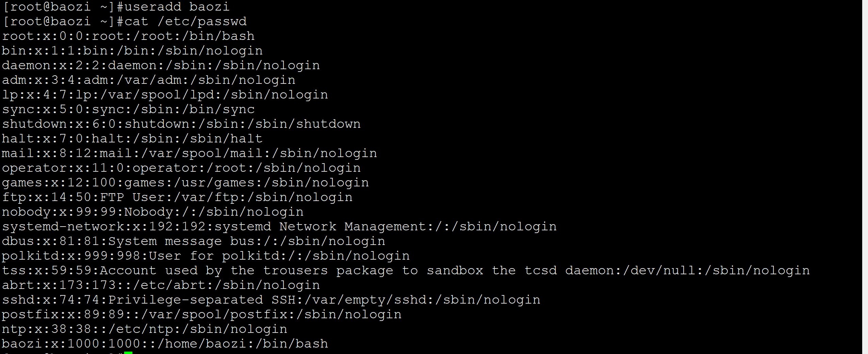Click the 'System message bus' text
This screenshot has height=354, width=868.
click(181, 241)
